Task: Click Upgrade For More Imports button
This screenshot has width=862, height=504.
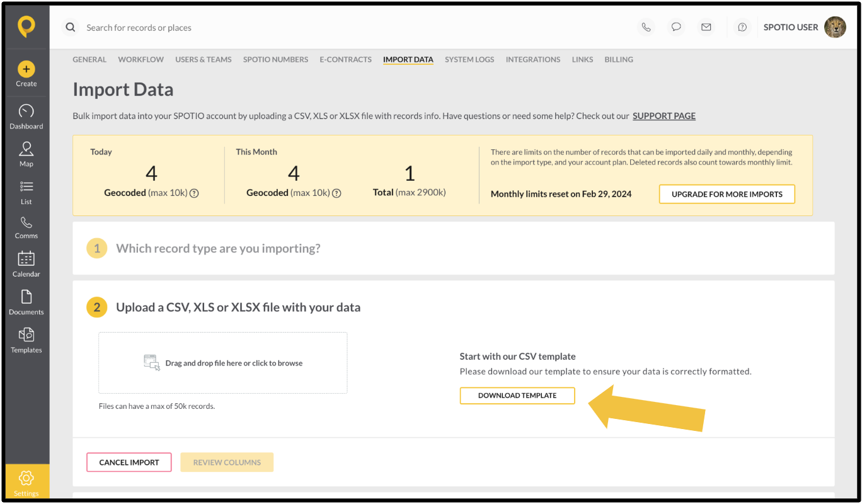Action: (x=727, y=194)
